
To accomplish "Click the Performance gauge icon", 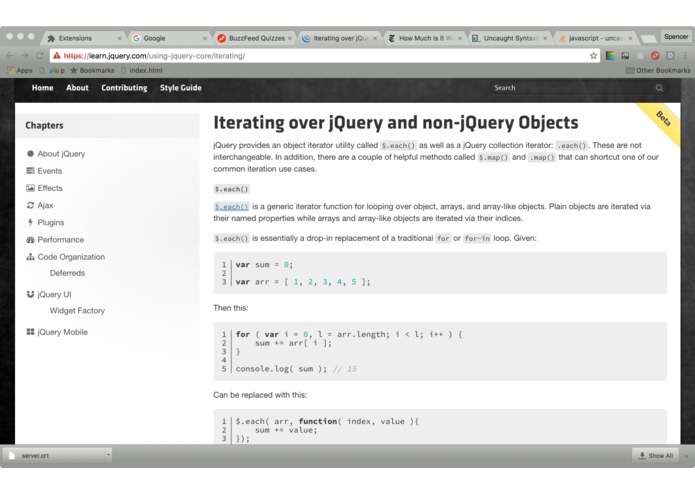I will point(30,240).
